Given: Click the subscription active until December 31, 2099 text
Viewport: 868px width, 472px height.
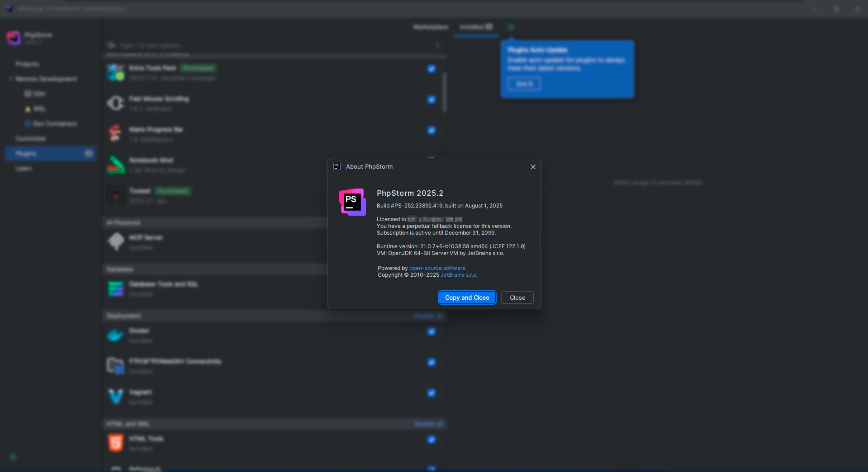Looking at the screenshot, I should 436,233.
